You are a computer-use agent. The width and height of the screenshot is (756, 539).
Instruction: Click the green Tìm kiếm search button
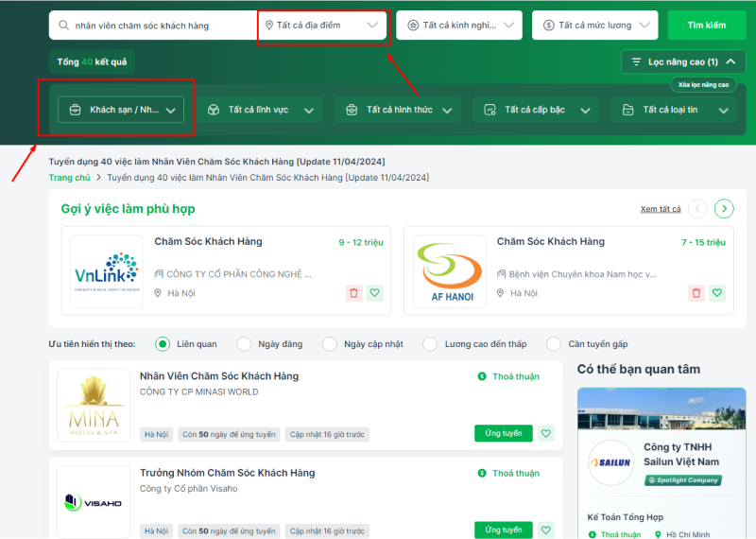tap(707, 26)
